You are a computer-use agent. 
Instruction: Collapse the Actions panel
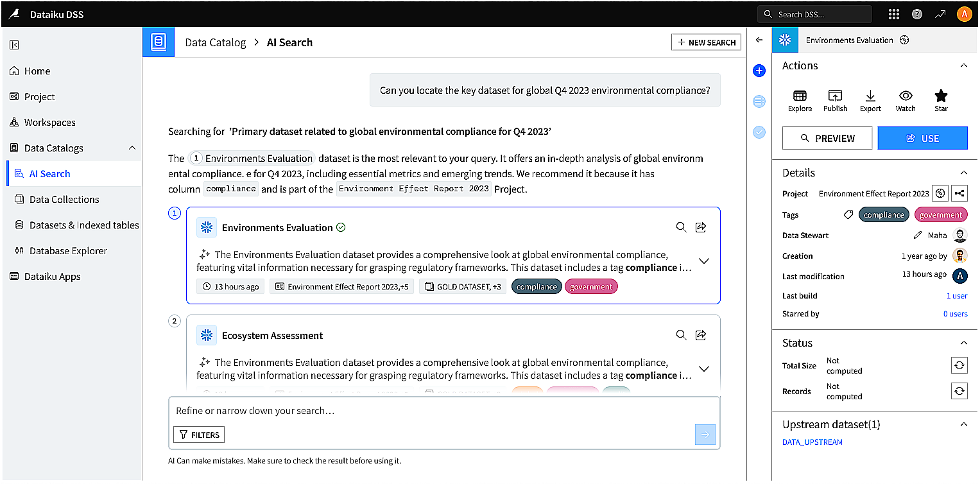coord(963,65)
